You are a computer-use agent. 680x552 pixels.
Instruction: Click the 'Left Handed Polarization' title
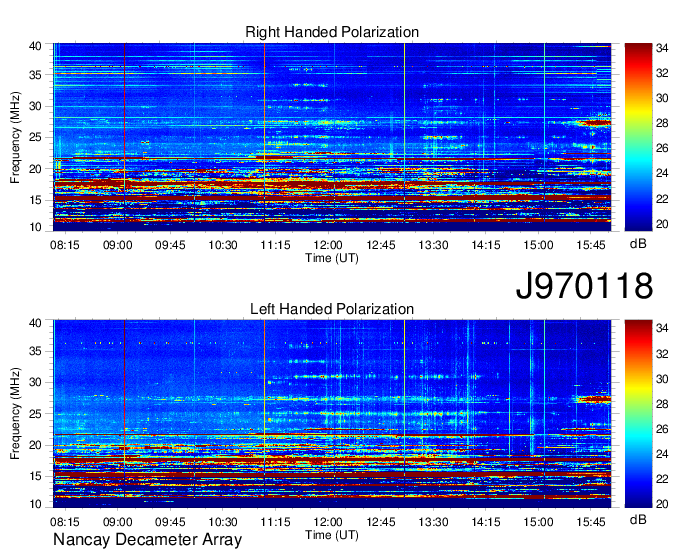[x=332, y=309]
